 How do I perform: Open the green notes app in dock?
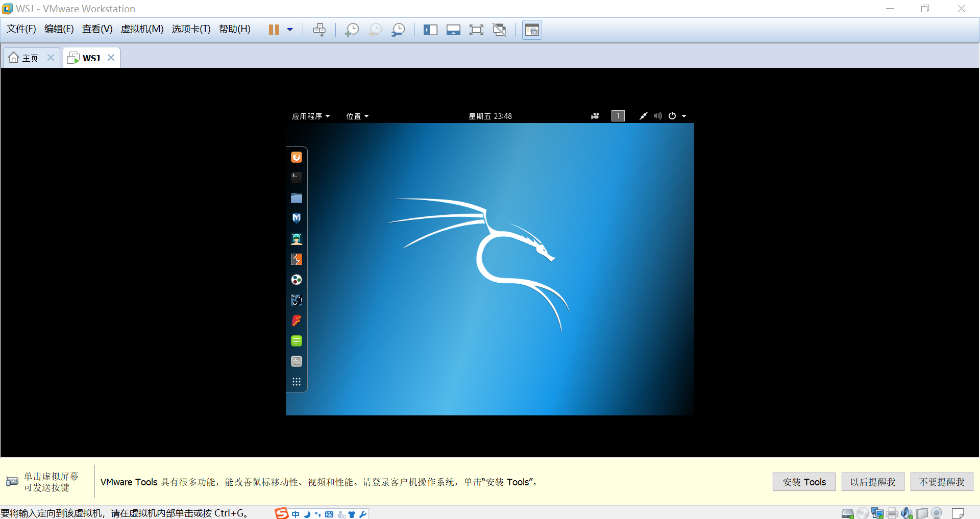pyautogui.click(x=297, y=341)
